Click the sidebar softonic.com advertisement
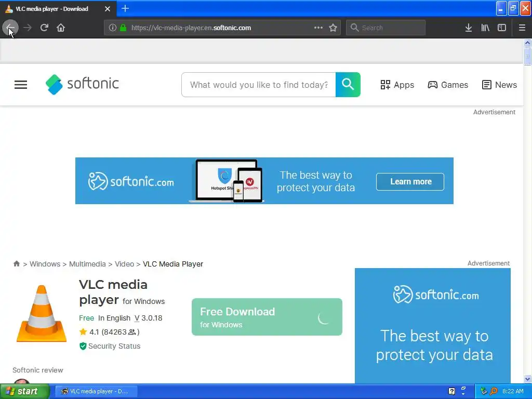This screenshot has width=532, height=399. (433, 326)
